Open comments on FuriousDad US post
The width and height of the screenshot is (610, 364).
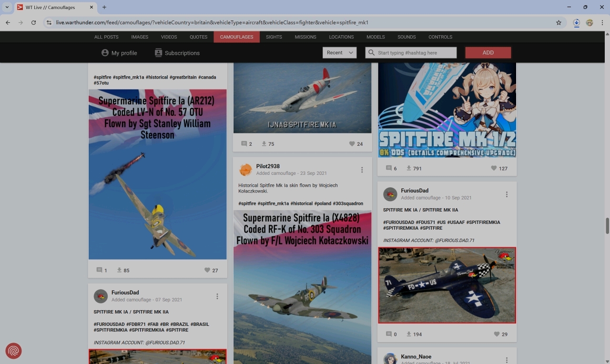[389, 334]
